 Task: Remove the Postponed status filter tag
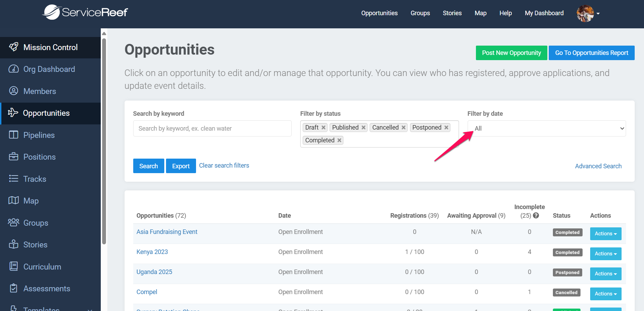[446, 128]
